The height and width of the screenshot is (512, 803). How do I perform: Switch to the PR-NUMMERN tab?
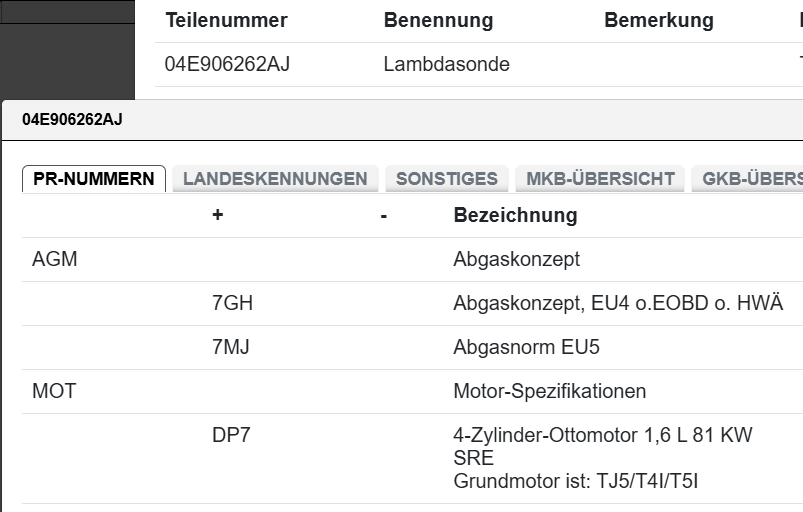tap(94, 179)
